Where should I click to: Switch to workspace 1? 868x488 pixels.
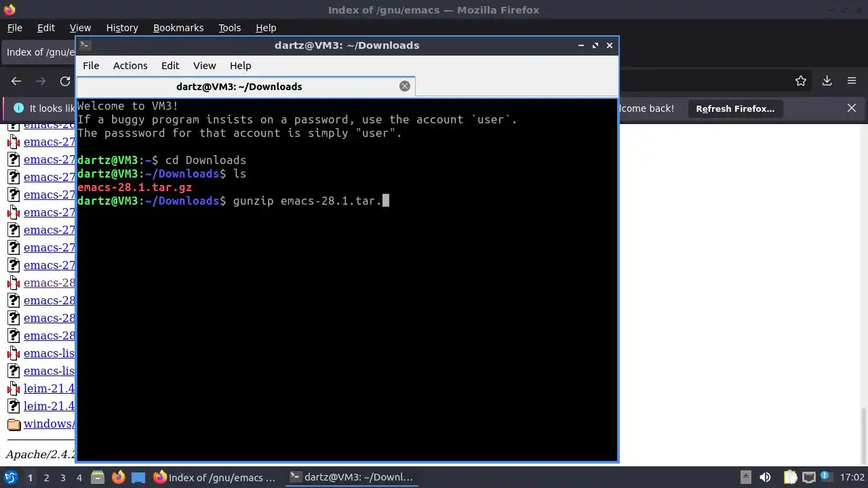coord(30,477)
